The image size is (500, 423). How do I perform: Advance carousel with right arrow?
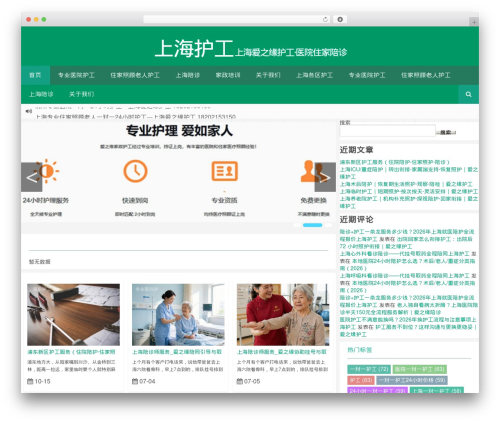point(325,177)
